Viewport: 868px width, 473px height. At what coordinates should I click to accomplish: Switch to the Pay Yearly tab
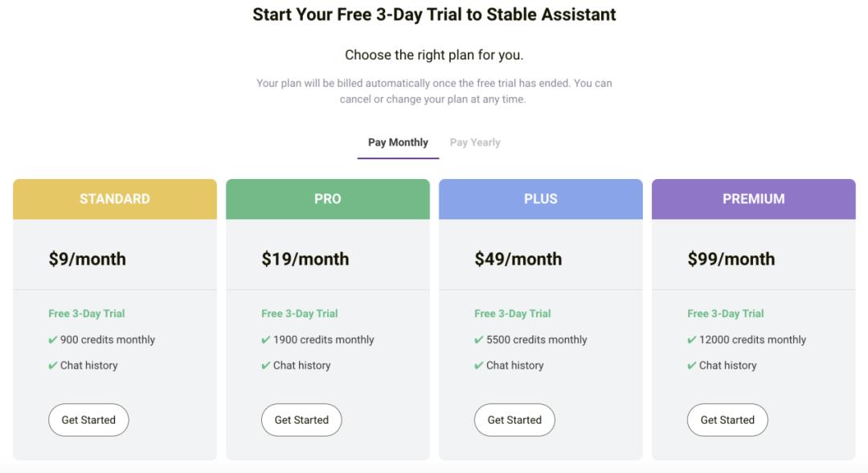475,142
